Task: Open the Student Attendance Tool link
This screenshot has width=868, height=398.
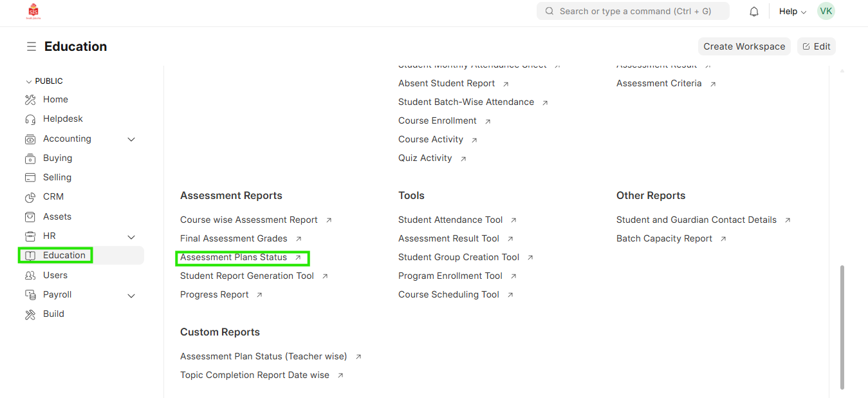Action: click(450, 220)
